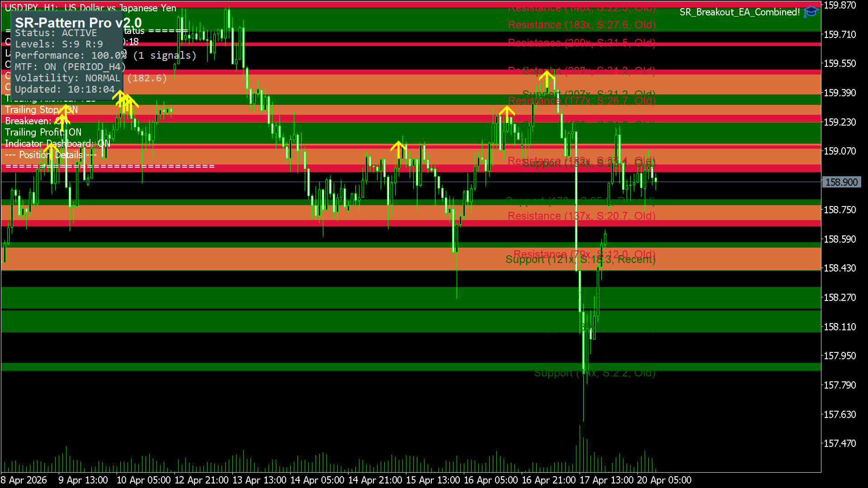Click the yellow arrow signal near 16 Apr 21:00
868x488 pixels.
547,79
